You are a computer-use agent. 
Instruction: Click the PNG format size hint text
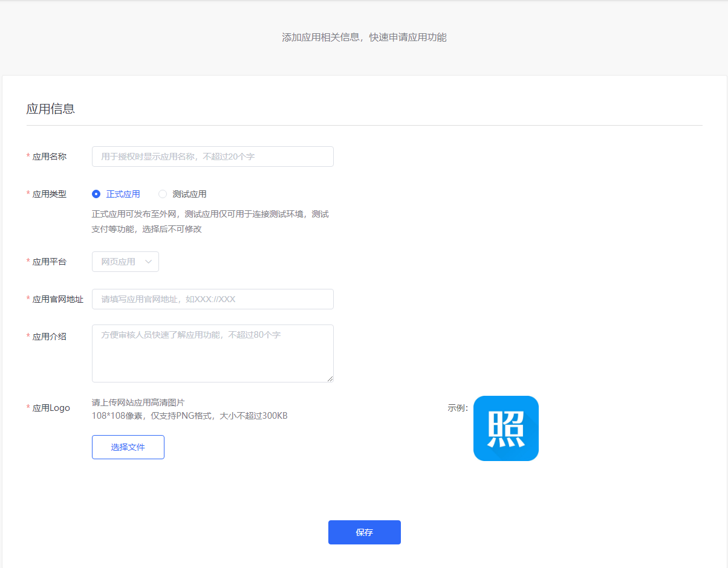point(189,416)
